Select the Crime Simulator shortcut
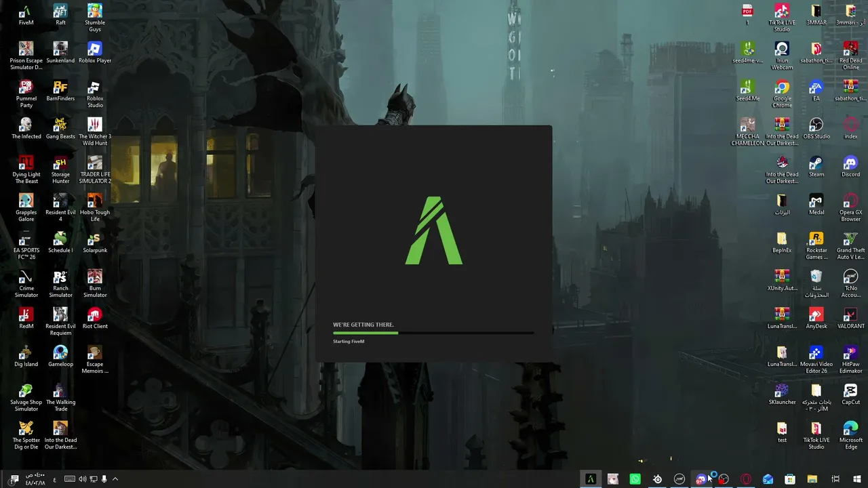This screenshot has height=488, width=868. click(26, 284)
